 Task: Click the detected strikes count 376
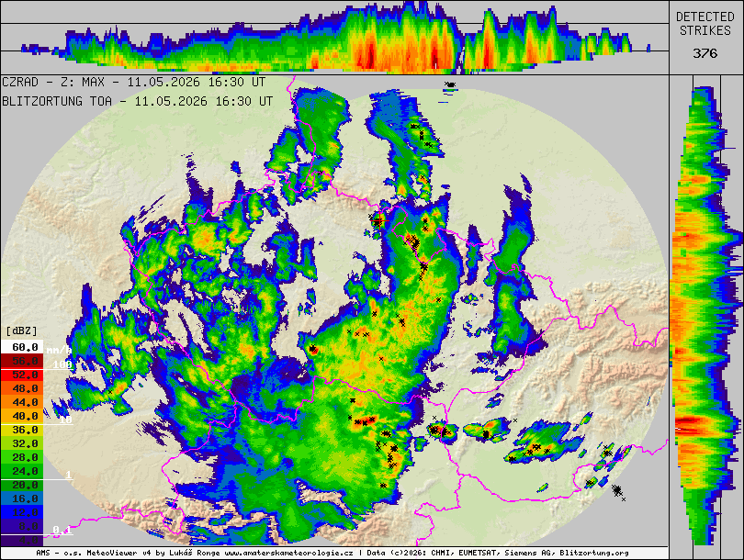click(x=705, y=53)
